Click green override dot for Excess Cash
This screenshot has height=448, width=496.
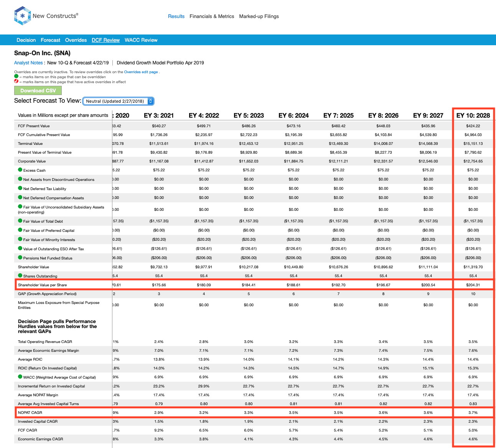20,170
